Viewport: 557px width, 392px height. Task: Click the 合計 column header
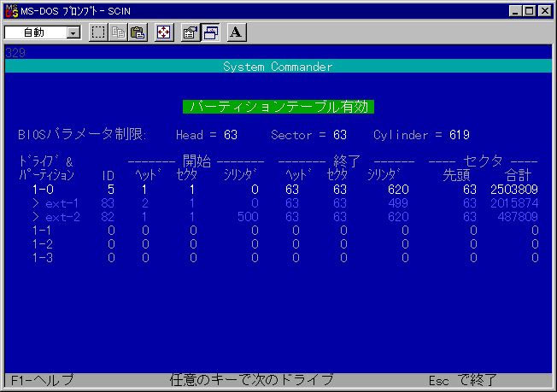coord(518,175)
